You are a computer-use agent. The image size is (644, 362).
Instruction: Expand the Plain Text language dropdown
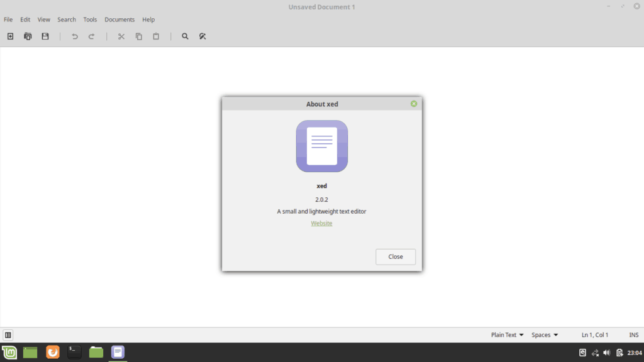tap(508, 335)
